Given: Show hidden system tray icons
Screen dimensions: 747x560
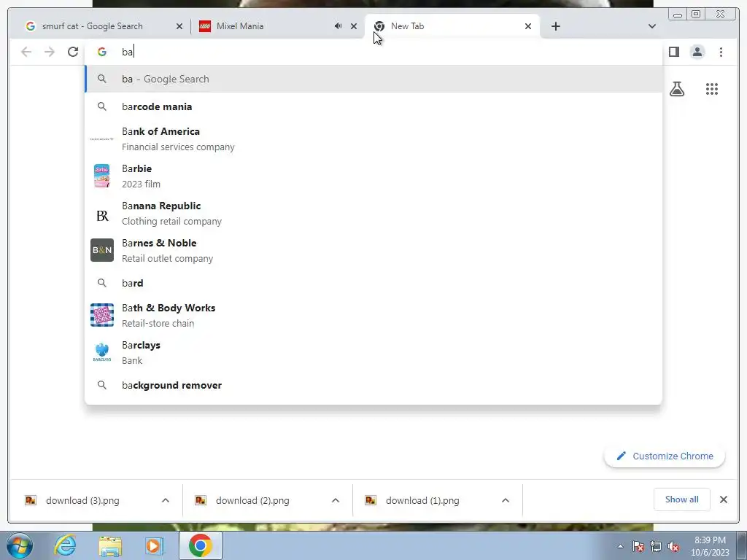Looking at the screenshot, I should [620, 546].
